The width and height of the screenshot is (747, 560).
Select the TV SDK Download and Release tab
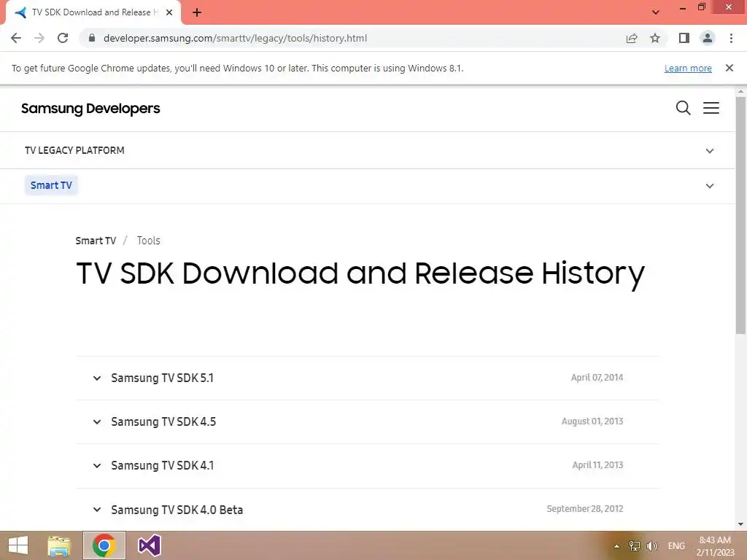coord(93,12)
